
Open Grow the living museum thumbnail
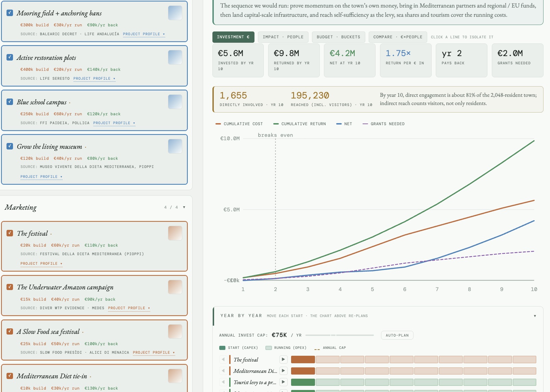175,146
